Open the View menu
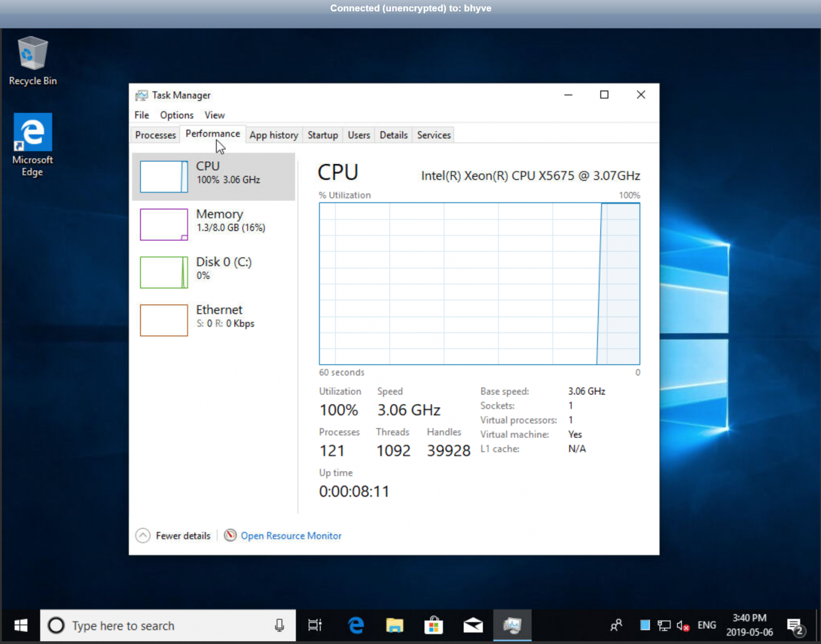 coord(214,115)
